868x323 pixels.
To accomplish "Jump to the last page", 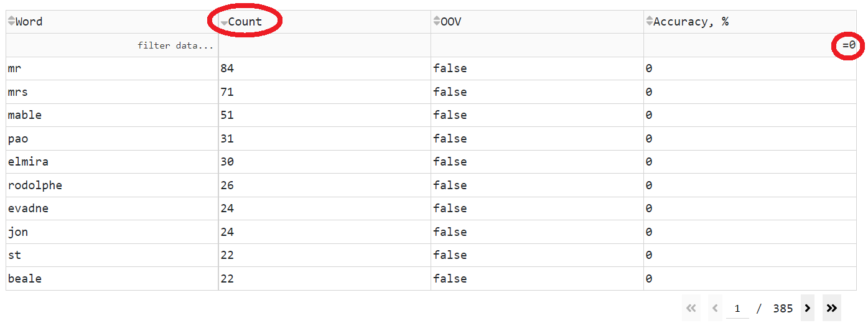I will (831, 308).
